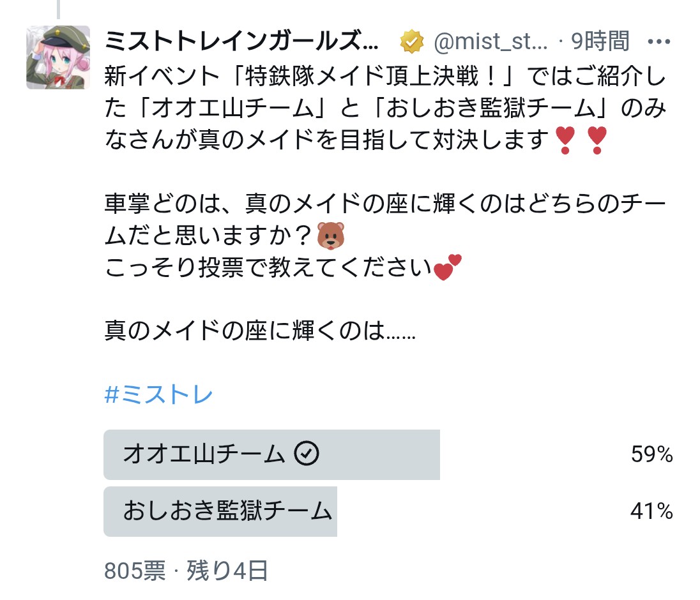Screen dimensions: 700x600
Task: Click the 41% poll result
Action: [x=651, y=512]
